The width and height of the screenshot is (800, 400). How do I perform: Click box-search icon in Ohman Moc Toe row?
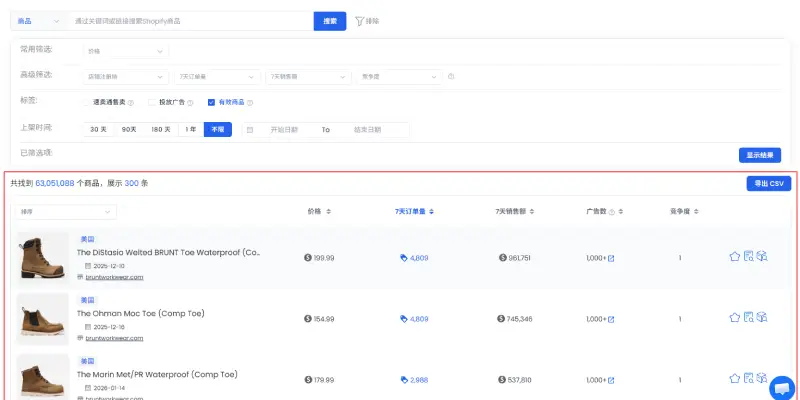(x=762, y=318)
